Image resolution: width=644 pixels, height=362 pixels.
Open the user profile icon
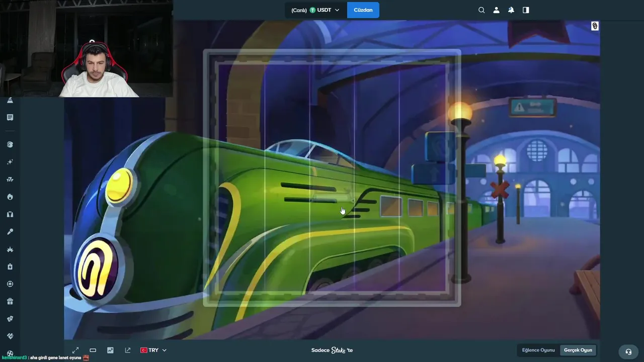[x=496, y=10]
